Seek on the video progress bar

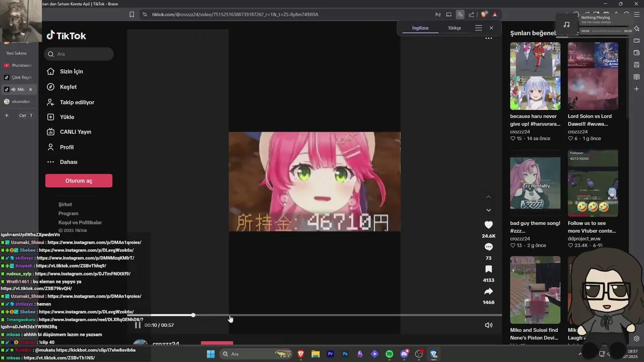(x=314, y=315)
